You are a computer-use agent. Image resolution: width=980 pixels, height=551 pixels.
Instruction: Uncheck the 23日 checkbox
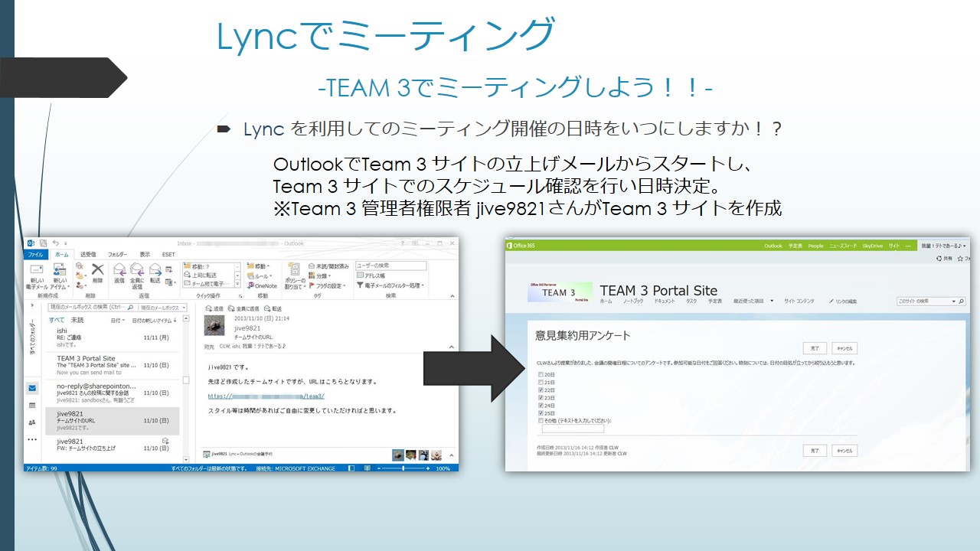pyautogui.click(x=541, y=398)
